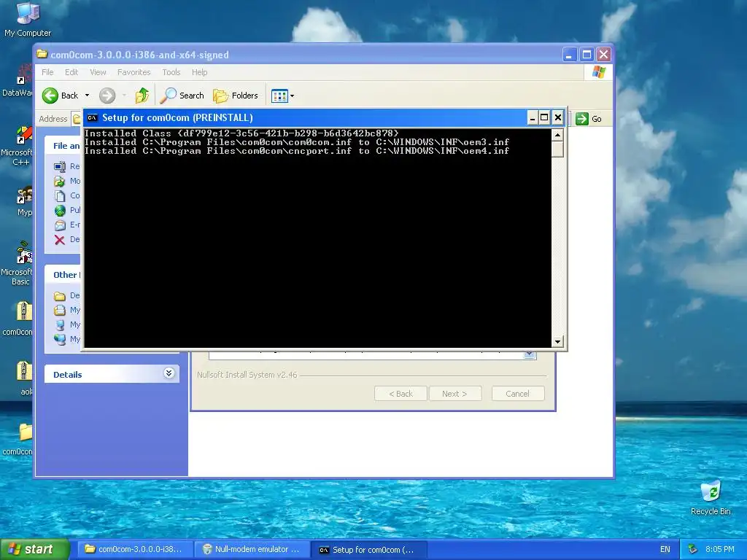Open the View menu in Explorer
Image resolution: width=747 pixels, height=560 pixels.
point(98,72)
